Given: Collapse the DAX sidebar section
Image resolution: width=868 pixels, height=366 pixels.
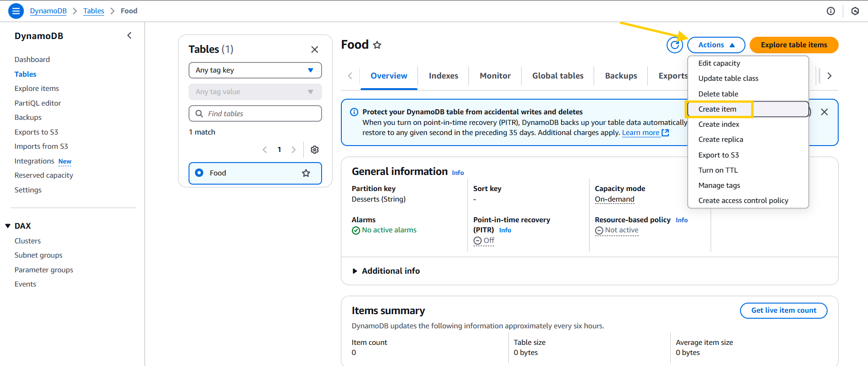Looking at the screenshot, I should click(8, 226).
